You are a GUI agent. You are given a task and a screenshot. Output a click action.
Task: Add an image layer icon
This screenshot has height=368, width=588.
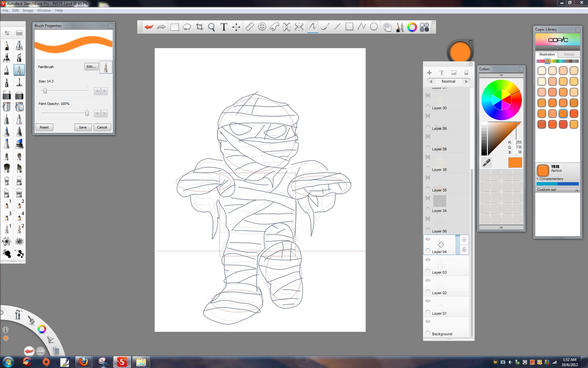click(x=454, y=73)
